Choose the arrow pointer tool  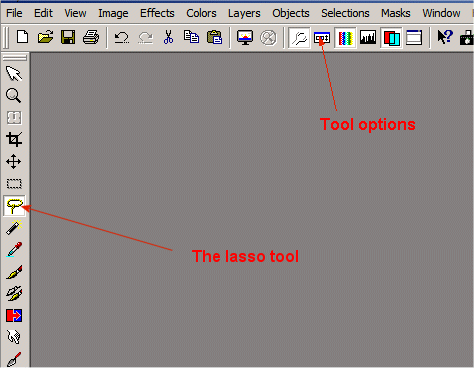[x=14, y=74]
